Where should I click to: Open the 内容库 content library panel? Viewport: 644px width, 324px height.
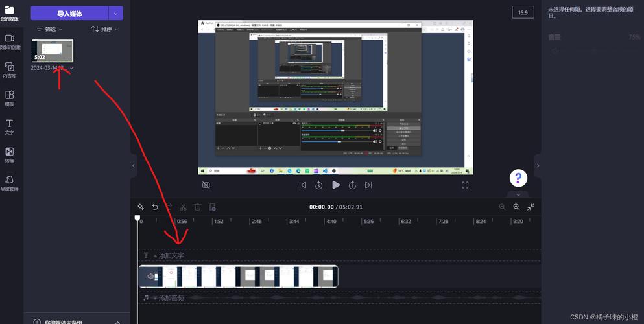[10, 69]
